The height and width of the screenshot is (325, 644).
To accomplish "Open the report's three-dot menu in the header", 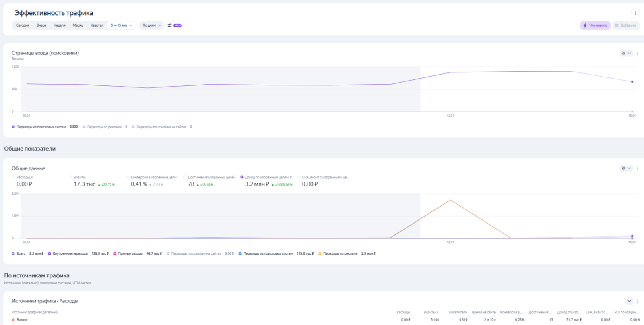I will [x=635, y=13].
